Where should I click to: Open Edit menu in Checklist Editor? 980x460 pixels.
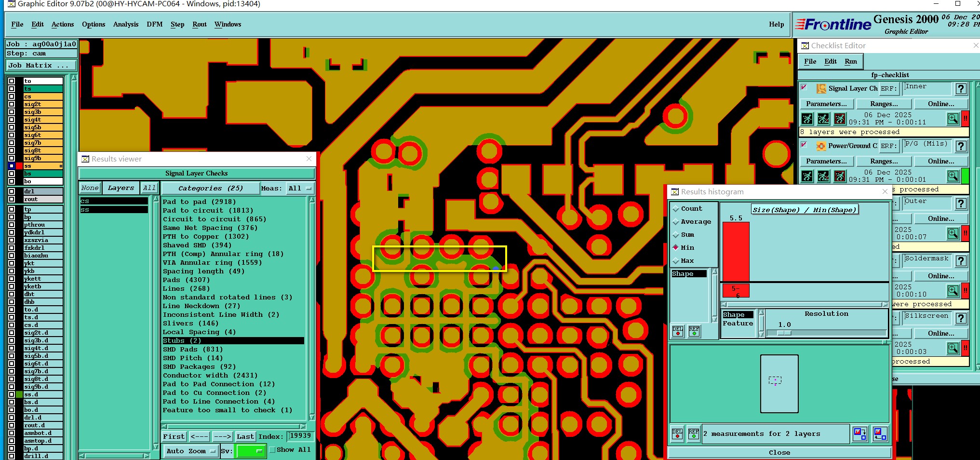tap(831, 62)
